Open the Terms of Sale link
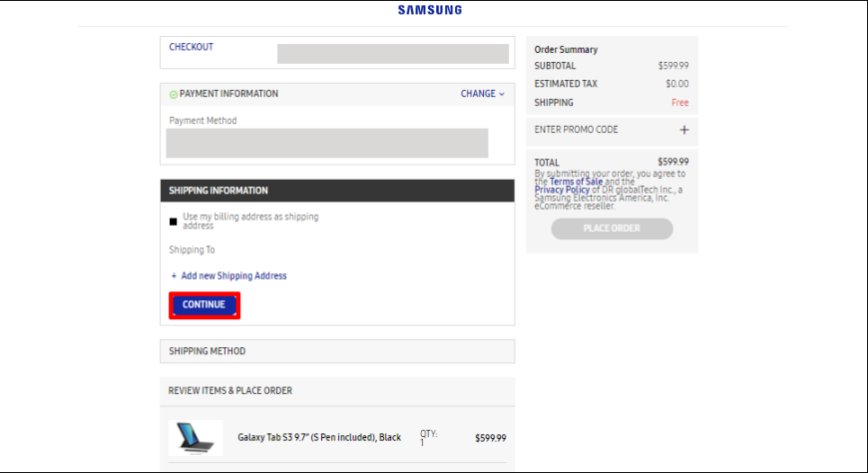The width and height of the screenshot is (868, 473). [576, 182]
